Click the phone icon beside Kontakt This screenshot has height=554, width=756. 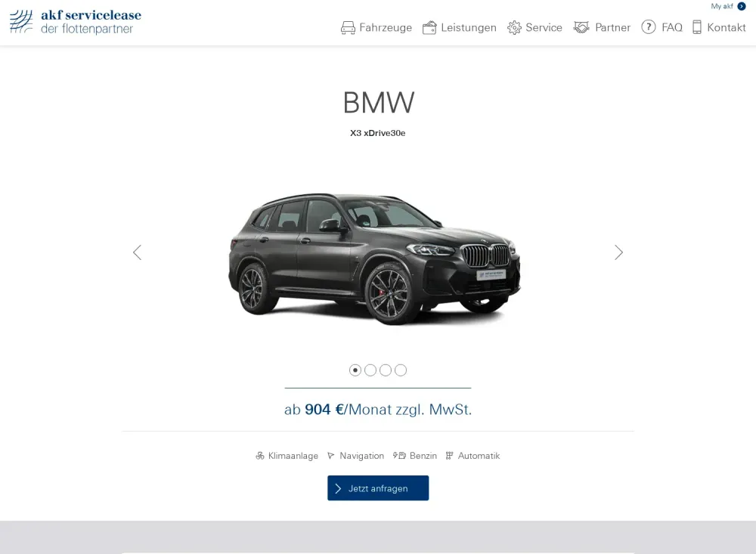point(697,27)
